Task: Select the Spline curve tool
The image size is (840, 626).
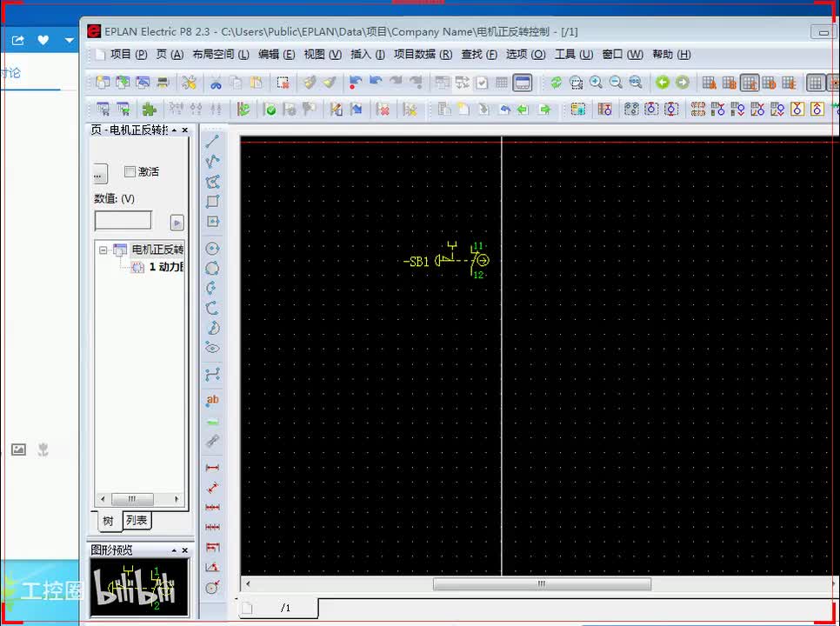Action: click(x=213, y=375)
